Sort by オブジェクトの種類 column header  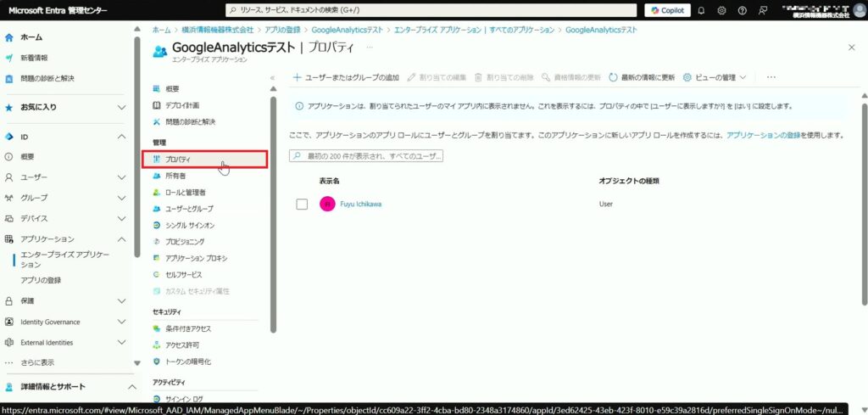(628, 181)
